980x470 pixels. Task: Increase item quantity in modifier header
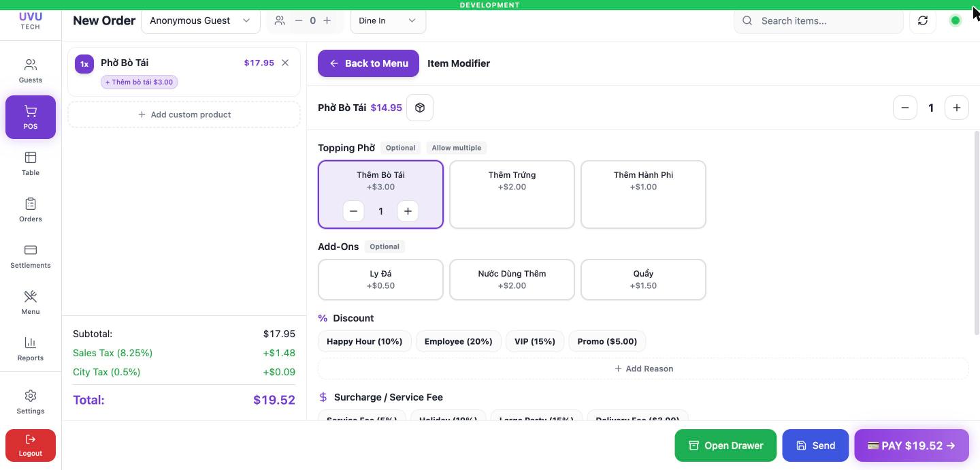tap(957, 108)
